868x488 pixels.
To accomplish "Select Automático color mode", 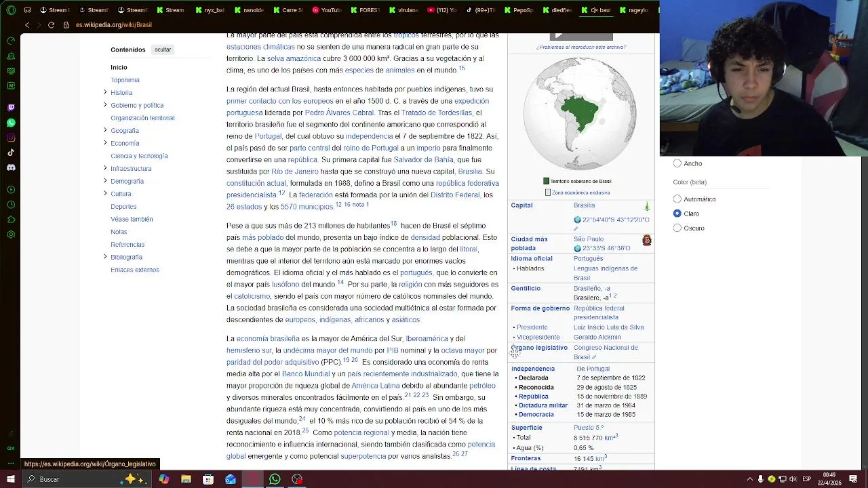I will coord(677,199).
